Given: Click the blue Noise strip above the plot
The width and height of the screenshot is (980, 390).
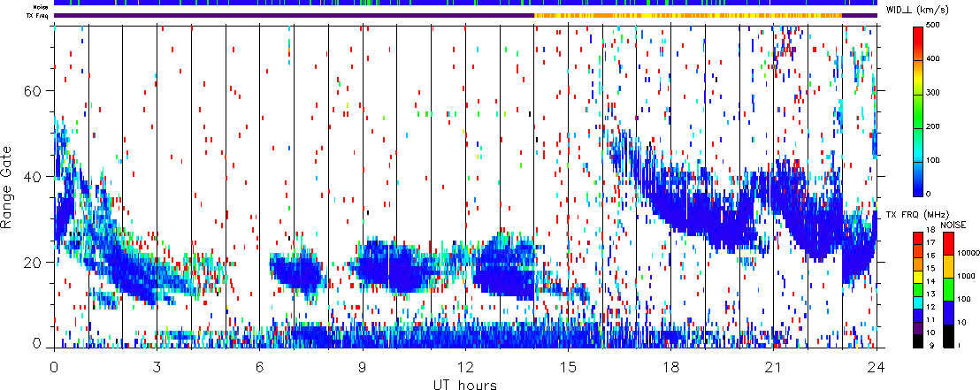Looking at the screenshot, I should click(465, 4).
